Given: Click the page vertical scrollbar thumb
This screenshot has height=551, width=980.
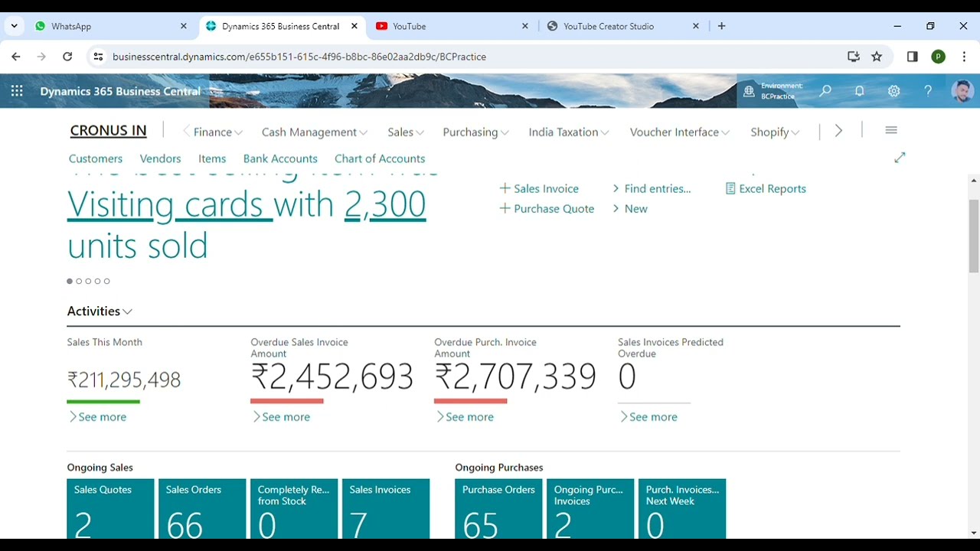Looking at the screenshot, I should pos(974,236).
